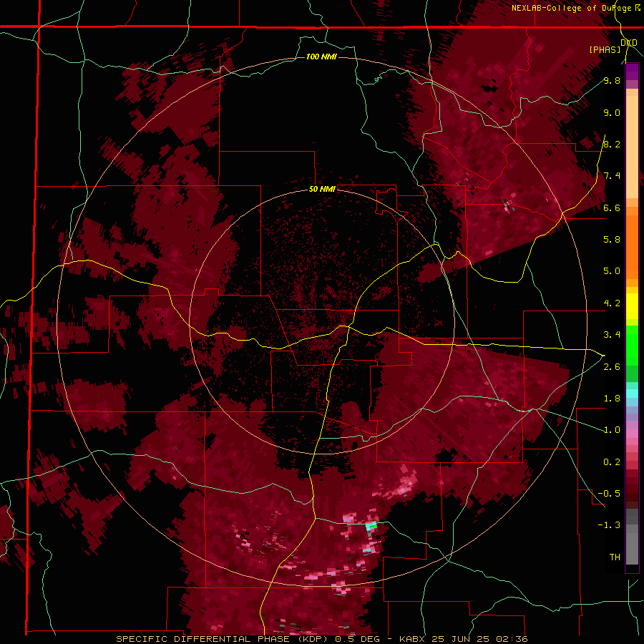
Task: Select the 2.6 scale value
Action: 612,367
